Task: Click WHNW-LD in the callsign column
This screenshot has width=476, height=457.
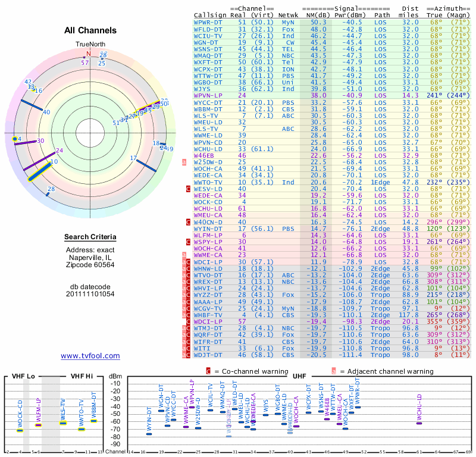Action: (208, 269)
